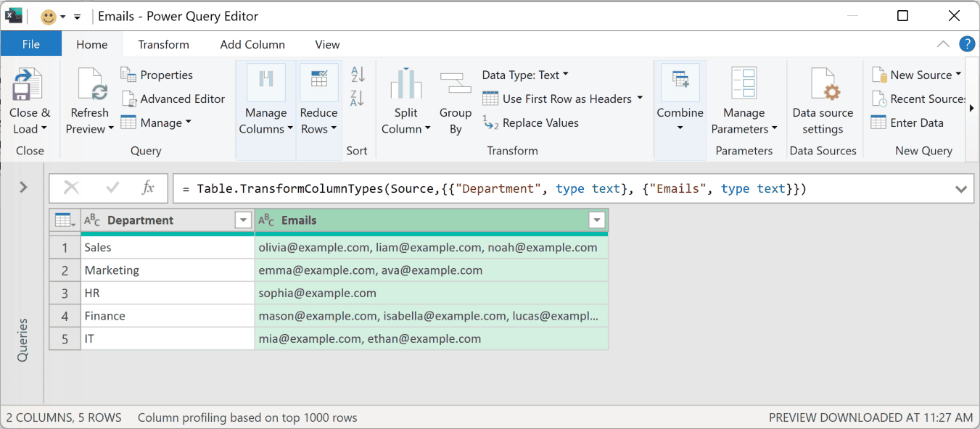Click the Excel app icon in title bar
980x429 pixels.
point(14,16)
